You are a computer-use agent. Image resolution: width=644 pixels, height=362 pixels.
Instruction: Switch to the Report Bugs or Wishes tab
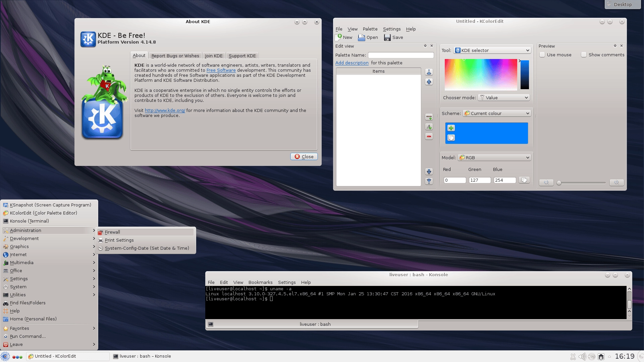click(175, 56)
